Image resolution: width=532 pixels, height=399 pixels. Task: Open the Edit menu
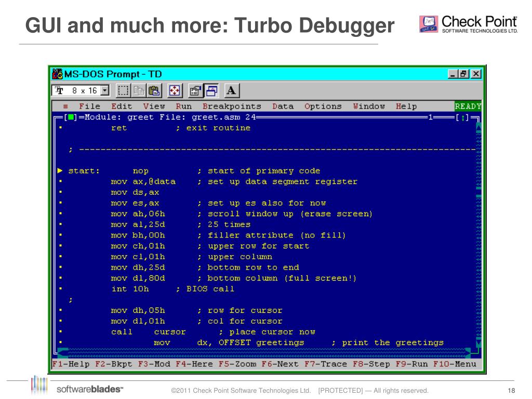[122, 107]
